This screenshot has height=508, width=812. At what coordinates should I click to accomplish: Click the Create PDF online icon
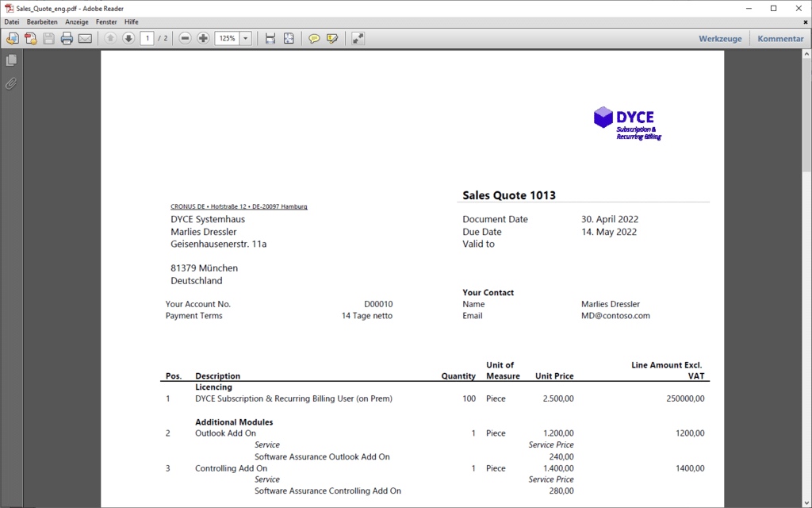13,38
